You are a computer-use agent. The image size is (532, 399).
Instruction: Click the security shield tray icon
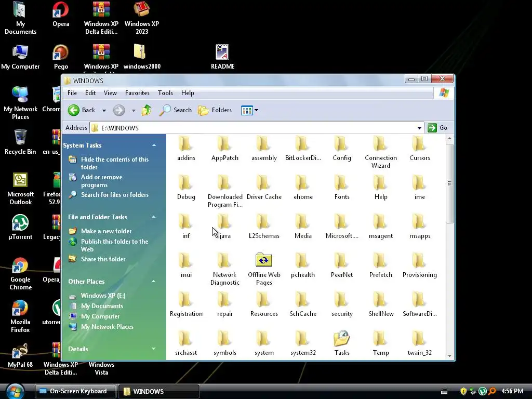click(463, 391)
